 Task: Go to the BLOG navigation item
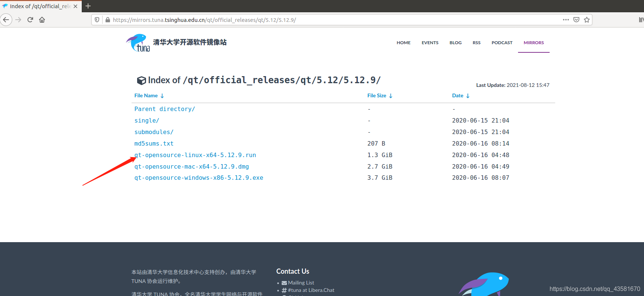(456, 43)
